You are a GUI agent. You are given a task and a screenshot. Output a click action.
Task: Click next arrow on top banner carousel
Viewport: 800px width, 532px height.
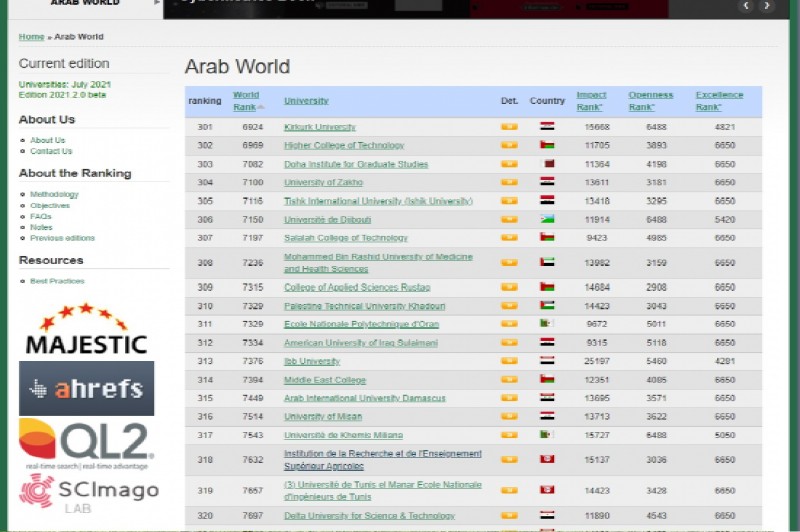tap(767, 6)
